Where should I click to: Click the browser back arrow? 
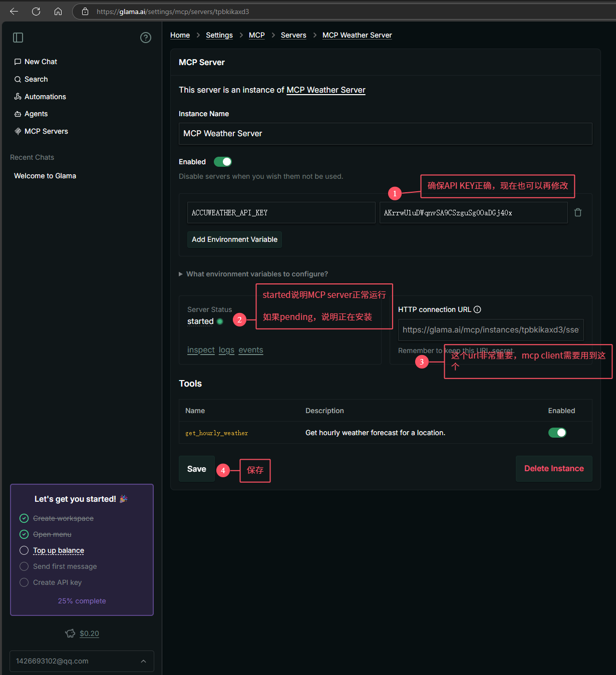14,12
